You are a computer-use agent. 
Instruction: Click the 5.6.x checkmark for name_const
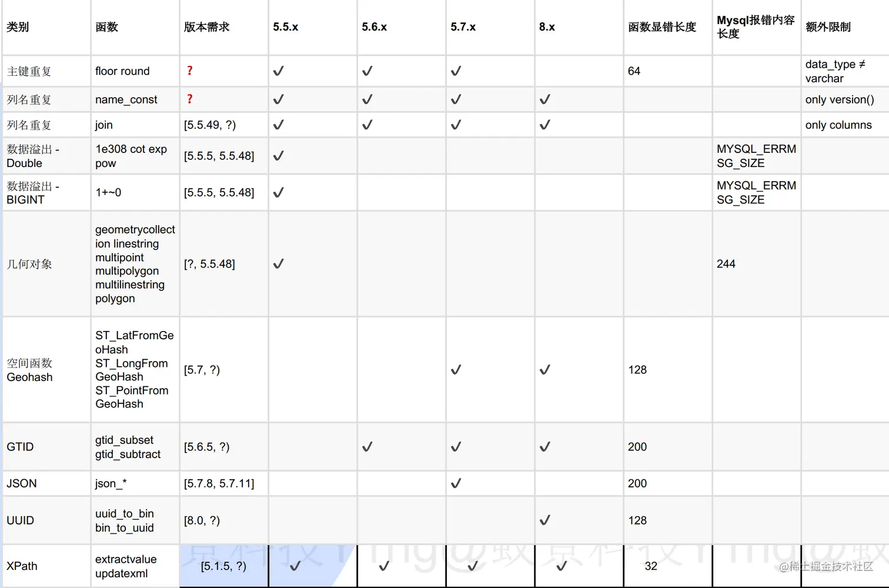(367, 99)
